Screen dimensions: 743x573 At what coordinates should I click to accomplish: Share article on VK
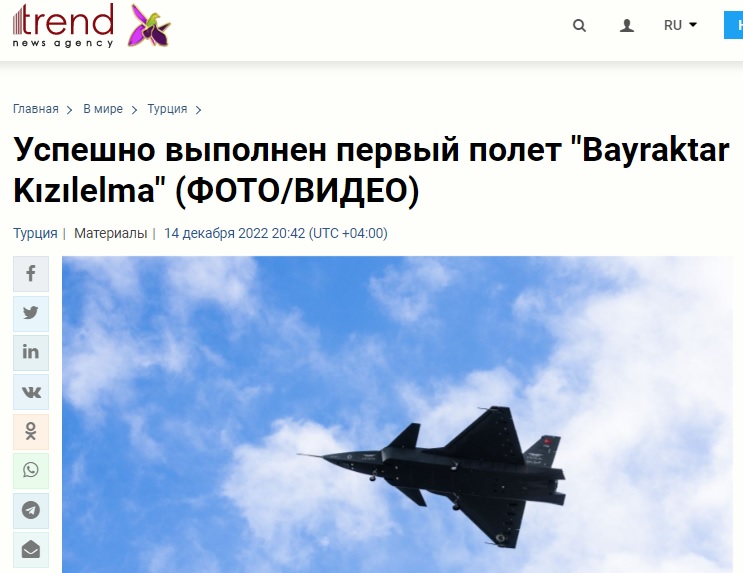click(31, 392)
